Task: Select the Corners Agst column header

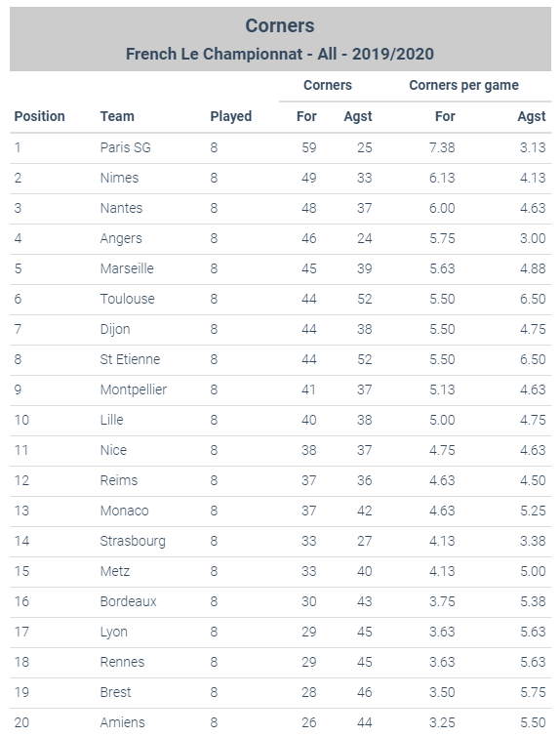Action: click(357, 116)
